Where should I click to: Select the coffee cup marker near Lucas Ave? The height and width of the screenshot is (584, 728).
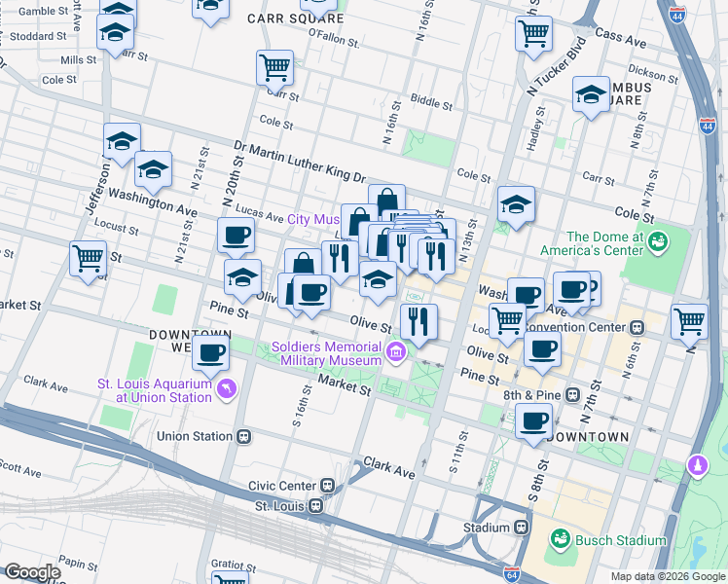[236, 237]
